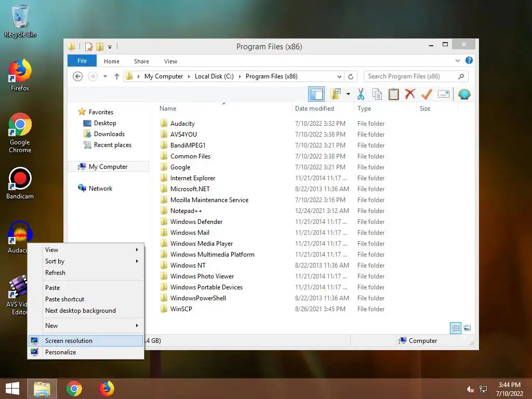532x399 pixels.
Task: Click the My Computer breadcrumb
Action: pos(164,76)
